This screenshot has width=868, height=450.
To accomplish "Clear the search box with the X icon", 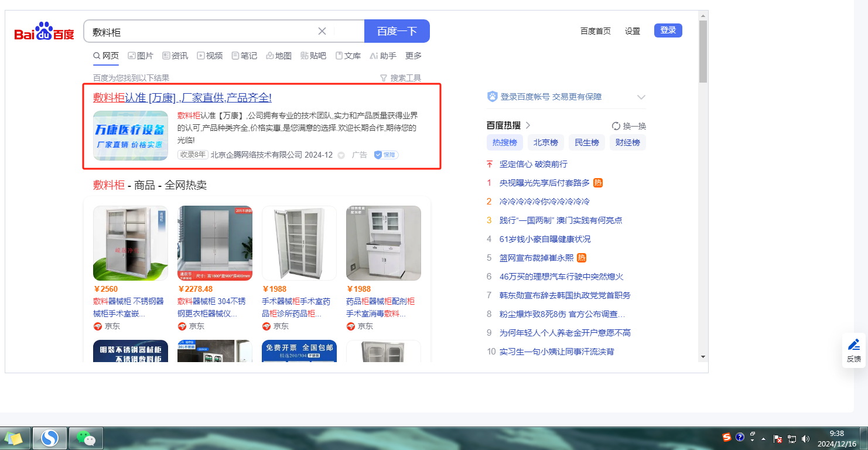I will 322,31.
